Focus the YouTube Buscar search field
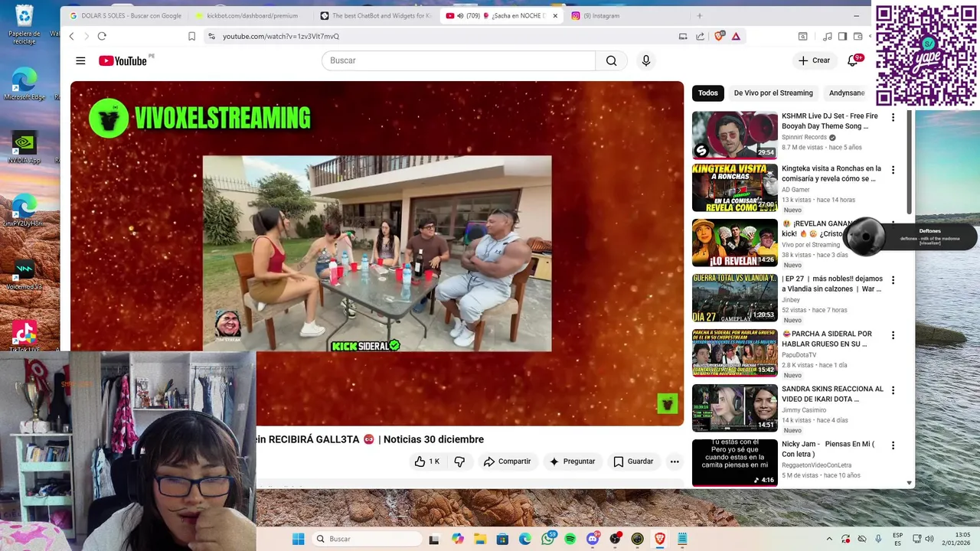Viewport: 980px width, 551px height. [459, 60]
